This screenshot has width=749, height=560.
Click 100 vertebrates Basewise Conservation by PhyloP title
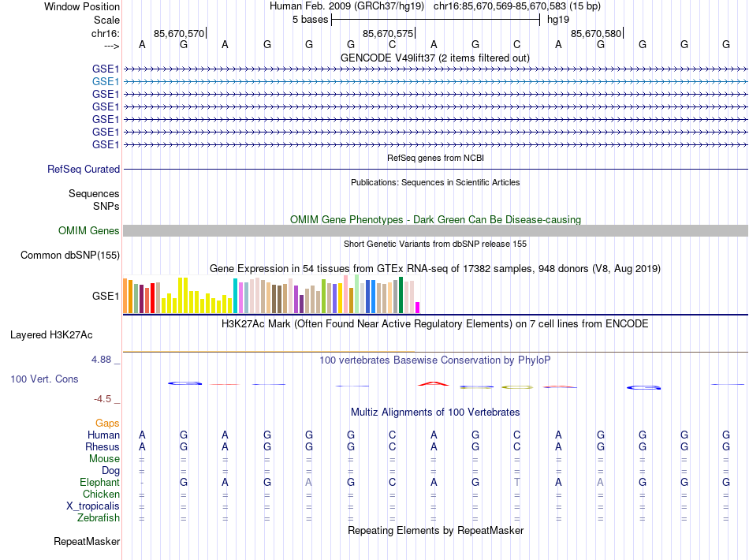click(x=434, y=360)
